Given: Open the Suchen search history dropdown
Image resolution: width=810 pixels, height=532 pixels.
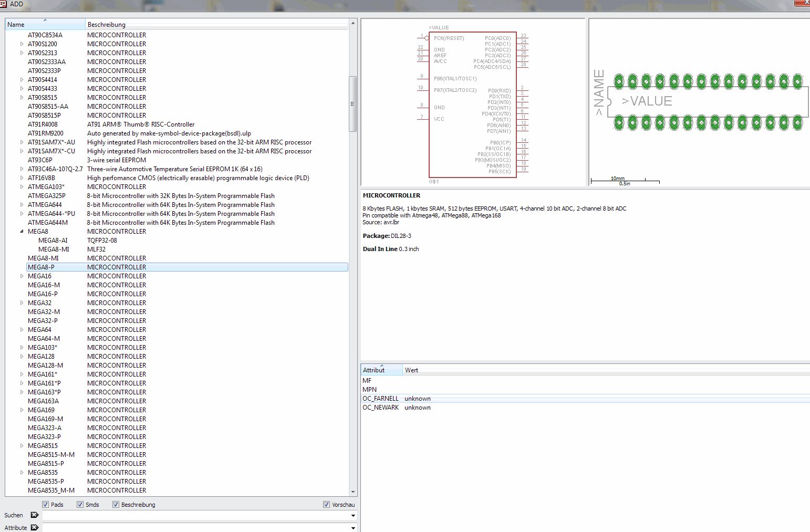Looking at the screenshot, I should click(353, 516).
